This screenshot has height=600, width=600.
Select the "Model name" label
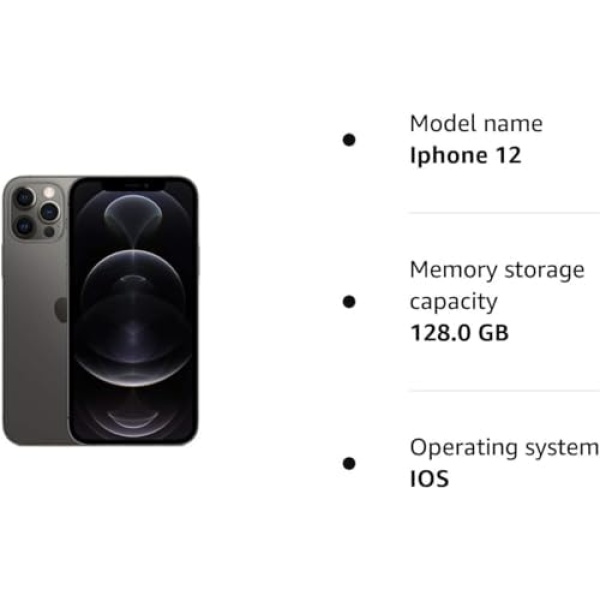tap(476, 124)
